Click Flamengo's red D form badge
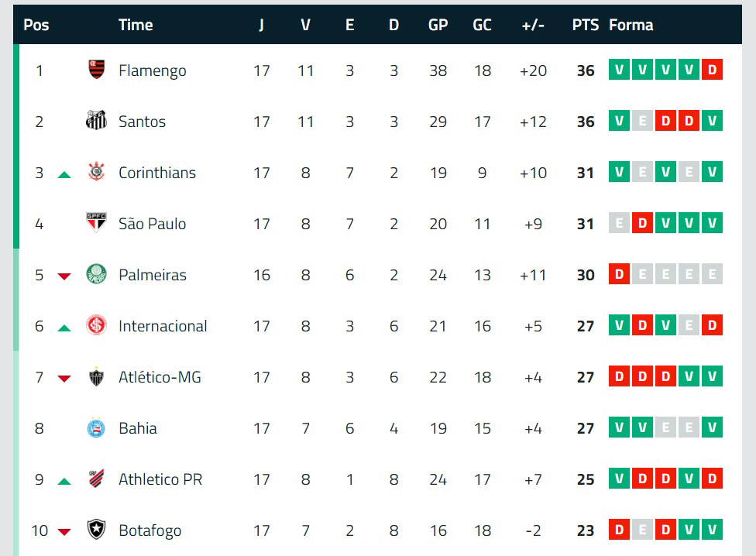756x556 pixels. tap(712, 70)
